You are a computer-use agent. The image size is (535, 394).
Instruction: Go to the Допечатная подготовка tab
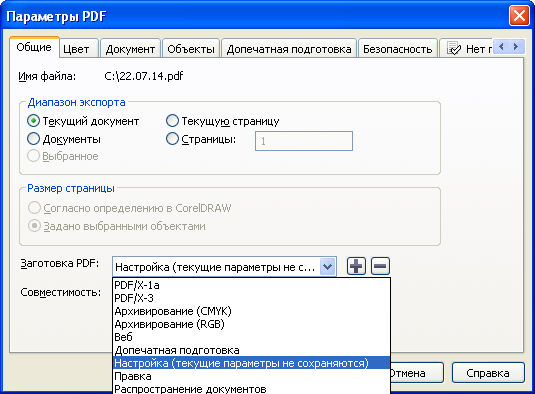pos(289,49)
